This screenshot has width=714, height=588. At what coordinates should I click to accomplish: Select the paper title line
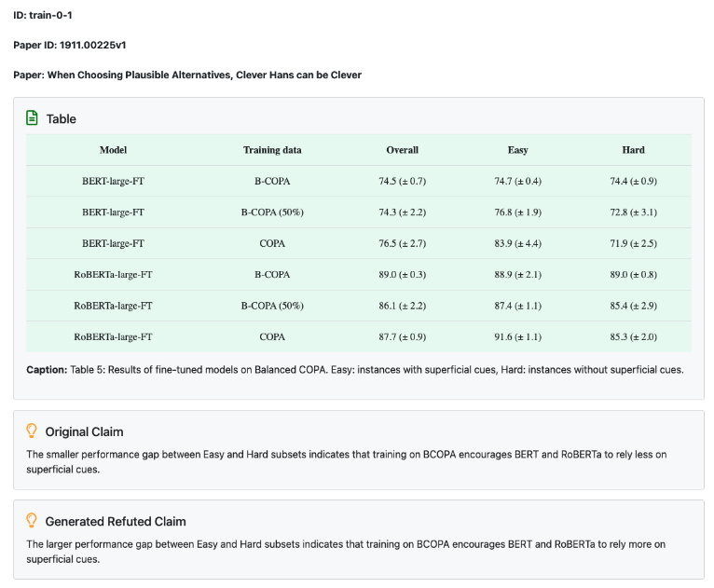(186, 75)
